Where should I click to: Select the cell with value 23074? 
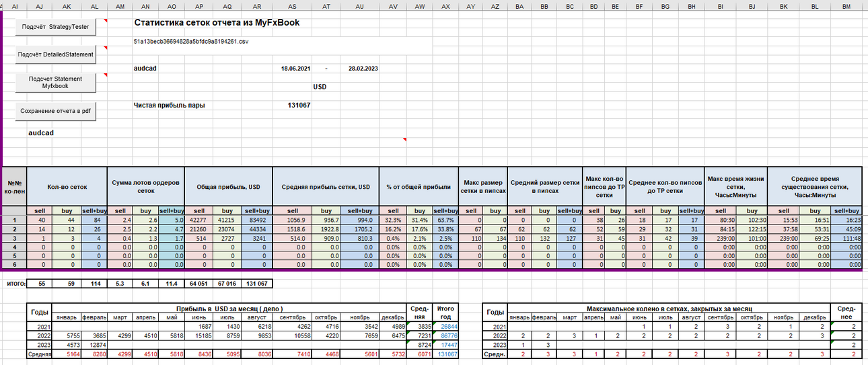tap(227, 229)
